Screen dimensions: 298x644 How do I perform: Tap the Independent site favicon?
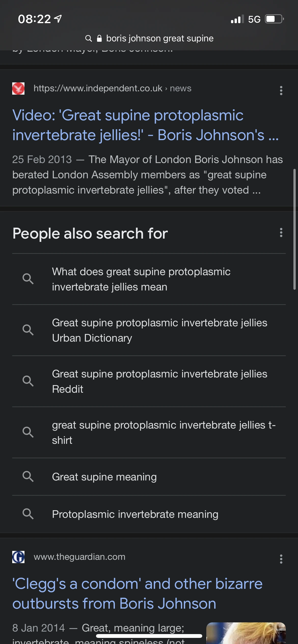click(x=18, y=89)
